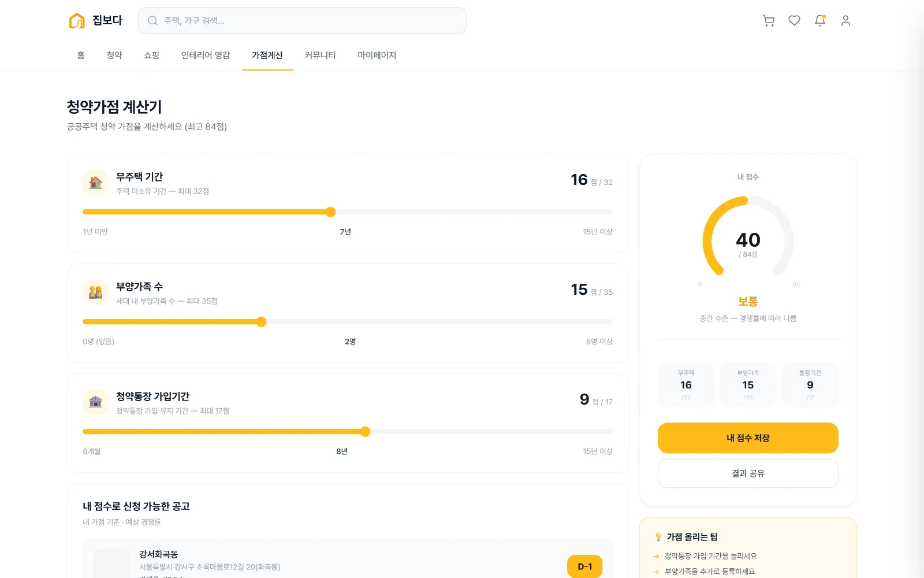
Task: Open the shopping cart
Action: tap(769, 21)
